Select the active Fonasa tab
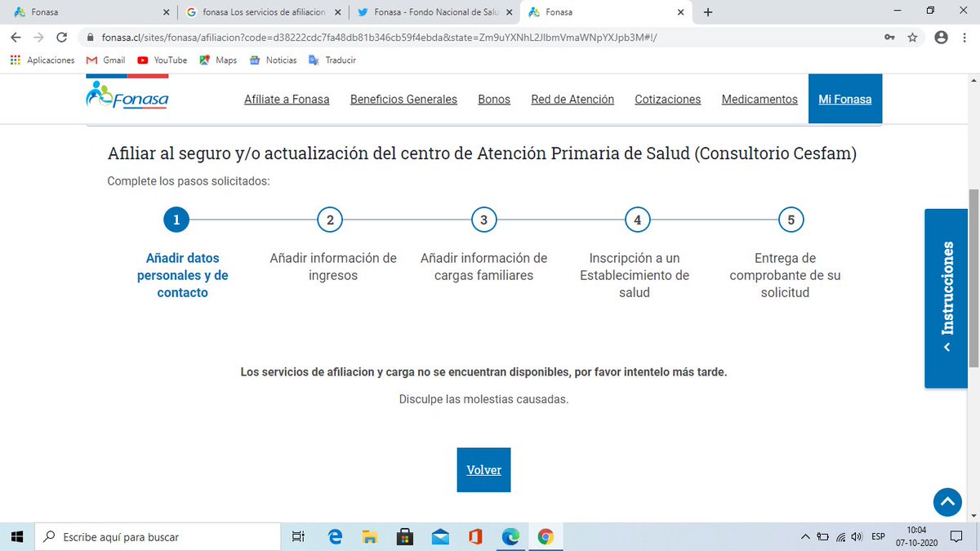Viewport: 980px width, 551px height. 604,12
